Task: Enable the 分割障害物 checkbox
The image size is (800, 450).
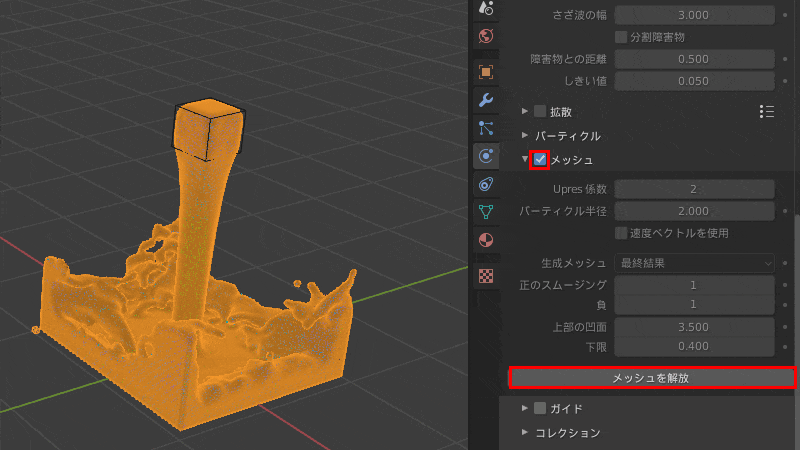Action: [620, 37]
